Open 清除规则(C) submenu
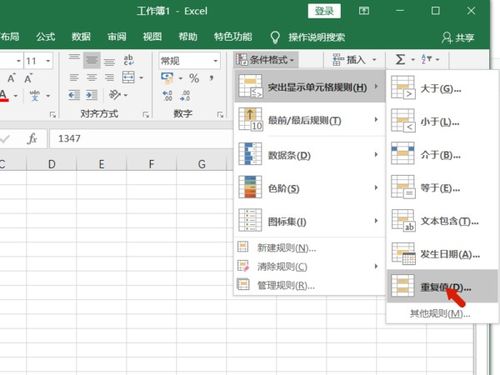Image resolution: width=500 pixels, height=375 pixels. 310,266
